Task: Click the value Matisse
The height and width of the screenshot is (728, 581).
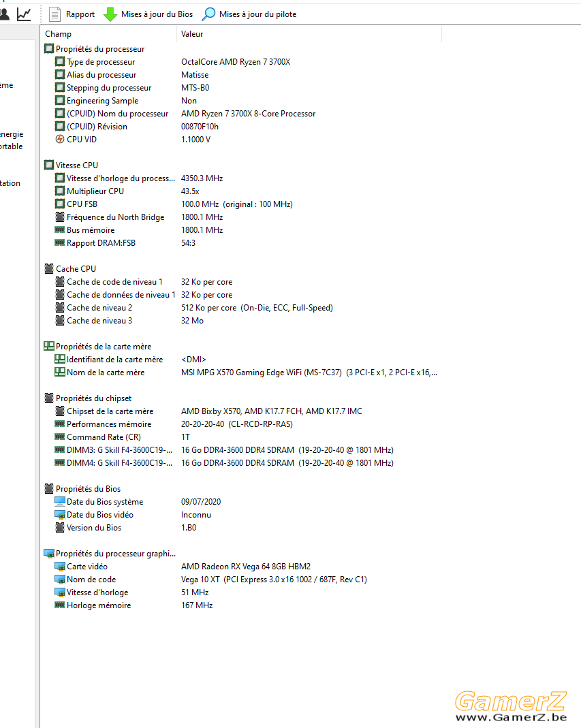Action: click(195, 75)
